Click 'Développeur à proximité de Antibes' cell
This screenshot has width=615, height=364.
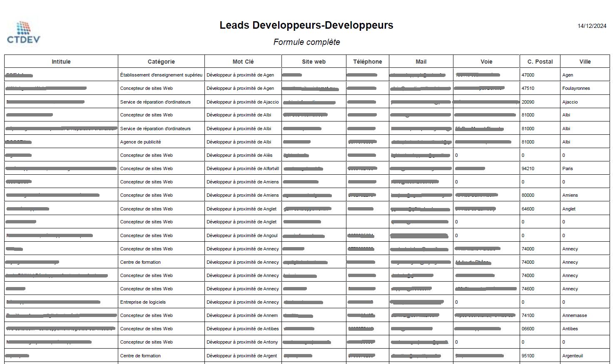pos(243,329)
